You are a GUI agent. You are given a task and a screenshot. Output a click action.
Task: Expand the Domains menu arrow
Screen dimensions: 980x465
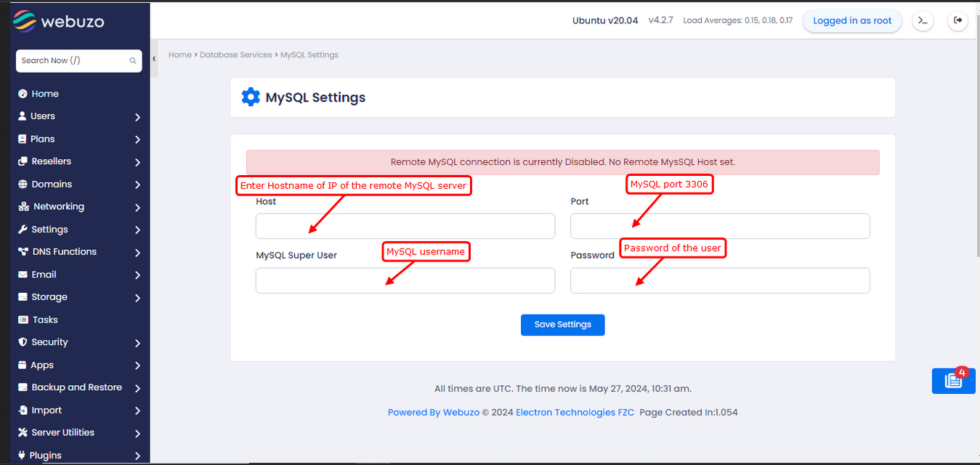coord(137,185)
